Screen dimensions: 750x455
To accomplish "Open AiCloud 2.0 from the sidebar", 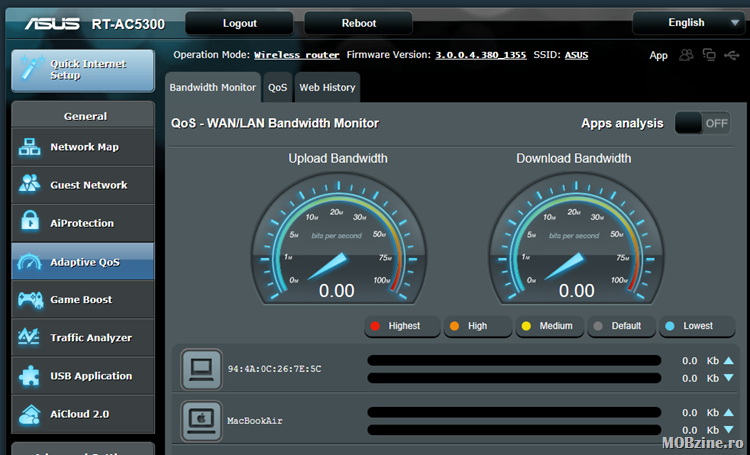I will tap(83, 414).
